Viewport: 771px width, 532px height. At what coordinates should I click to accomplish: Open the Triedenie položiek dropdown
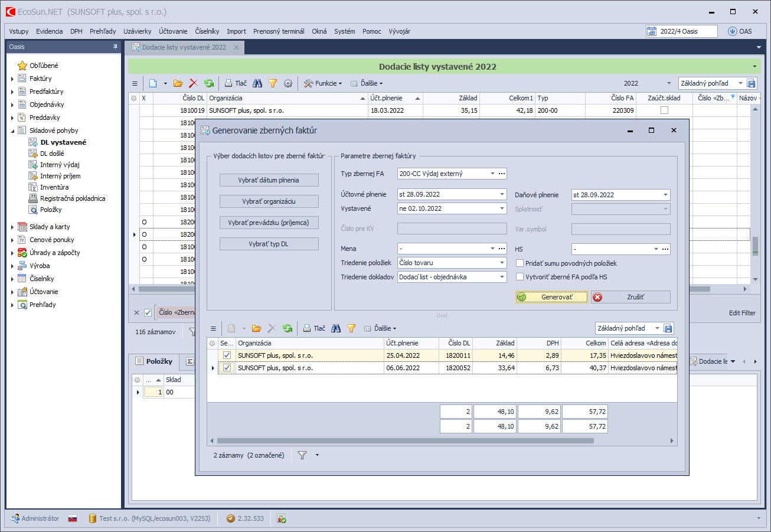pyautogui.click(x=502, y=263)
